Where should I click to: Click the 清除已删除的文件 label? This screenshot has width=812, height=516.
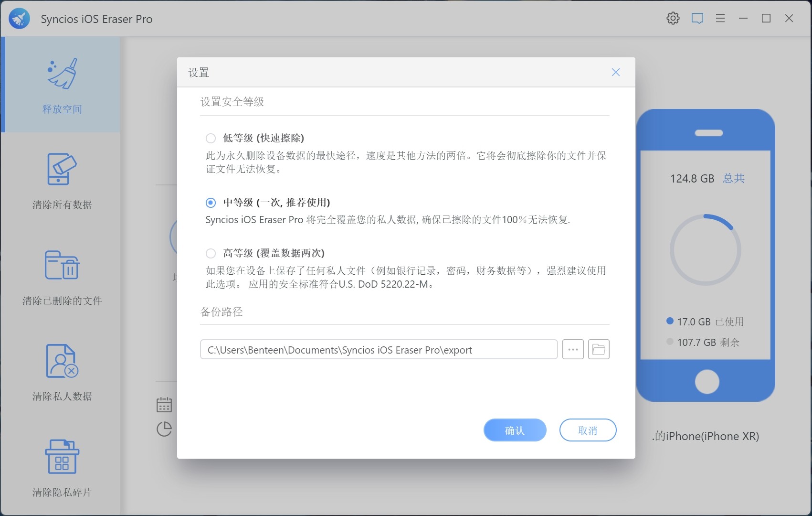pyautogui.click(x=62, y=301)
